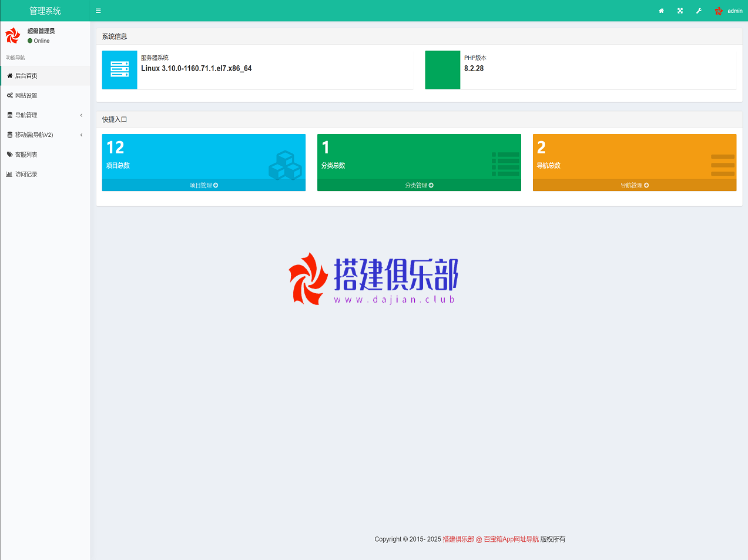
Task: Click the database icon beside 移动端(导航V2)
Action: [9, 135]
